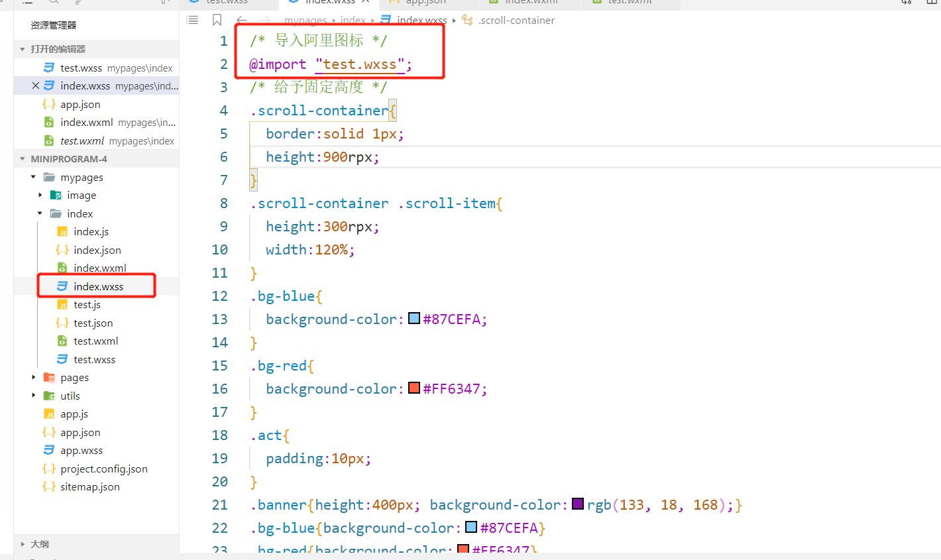941x560 pixels.
Task: Click line number 12 in gutter
Action: click(x=220, y=296)
